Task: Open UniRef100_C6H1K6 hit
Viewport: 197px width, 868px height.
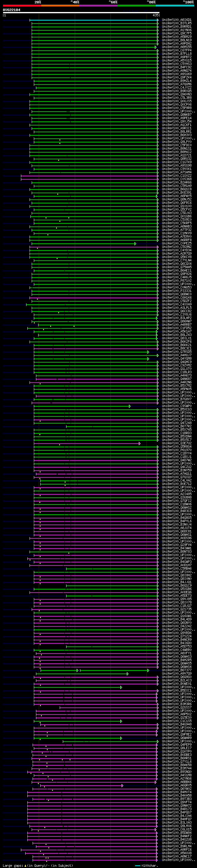Action: pyautogui.click(x=177, y=297)
